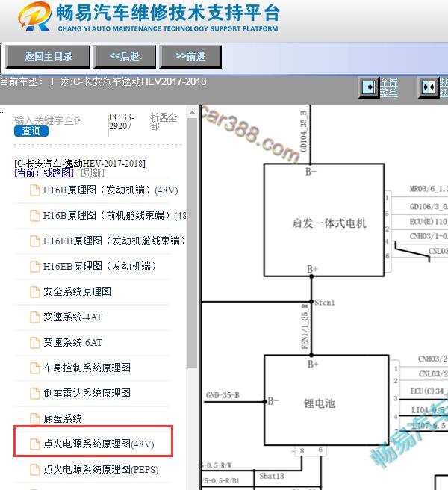Screen dimensions: 448x490
Task: Click the PC.33-29207 text
Action: (x=122, y=122)
